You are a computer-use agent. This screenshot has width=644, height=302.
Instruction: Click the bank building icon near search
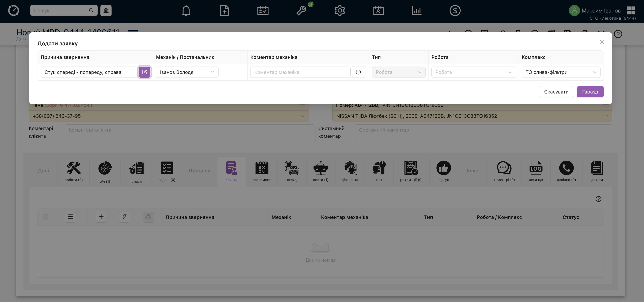[106, 10]
